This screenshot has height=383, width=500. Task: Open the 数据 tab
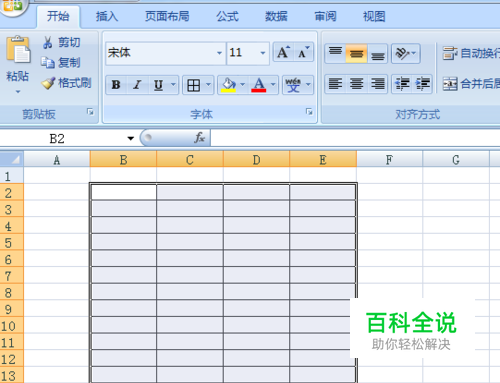point(276,16)
